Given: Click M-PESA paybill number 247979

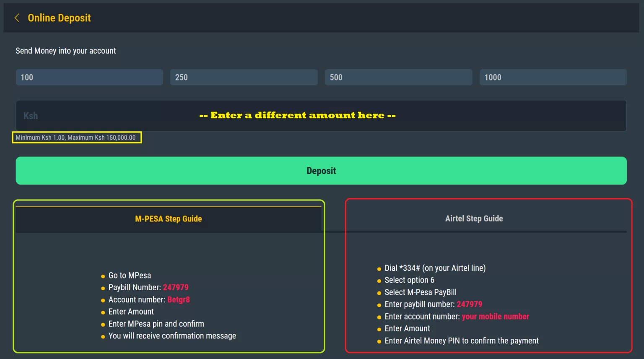Looking at the screenshot, I should pyautogui.click(x=176, y=287).
